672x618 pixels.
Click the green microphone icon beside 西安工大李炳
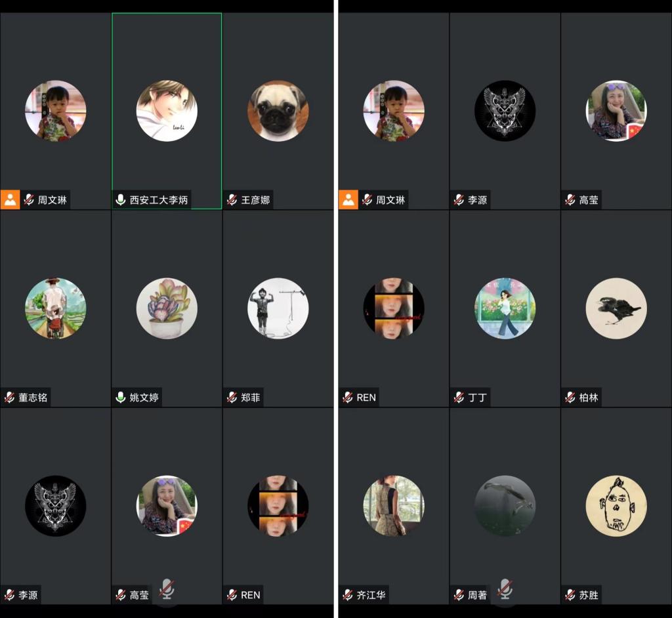click(x=121, y=199)
